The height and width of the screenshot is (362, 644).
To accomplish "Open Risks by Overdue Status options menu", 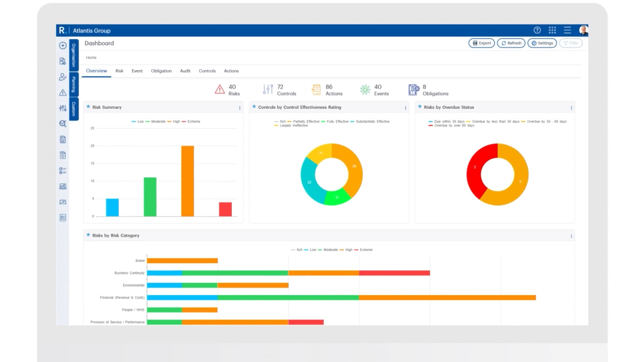I will 571,108.
